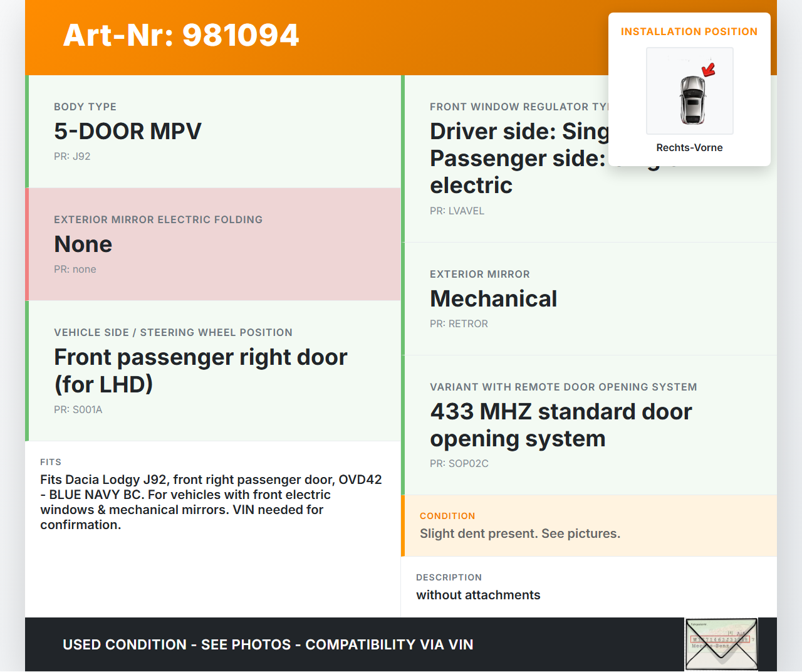Screen dimensions: 802x672
Task: Select 'Front passenger right door (for LHD)'
Action: point(200,370)
